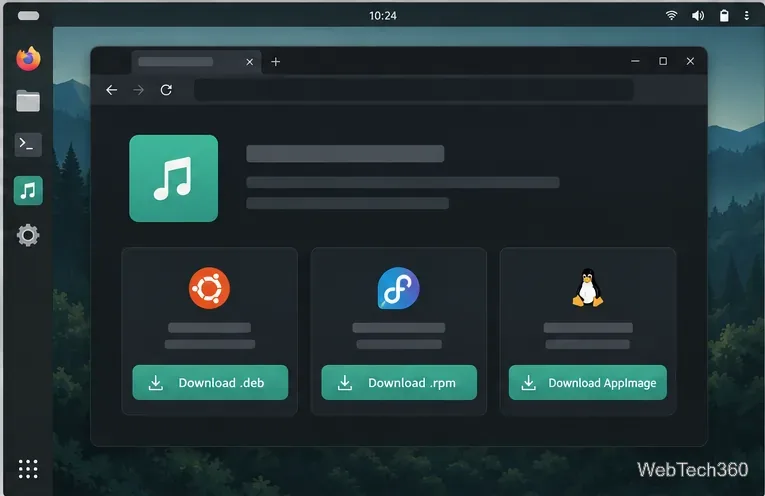Focus the browser address bar
The width and height of the screenshot is (765, 496).
coord(414,90)
